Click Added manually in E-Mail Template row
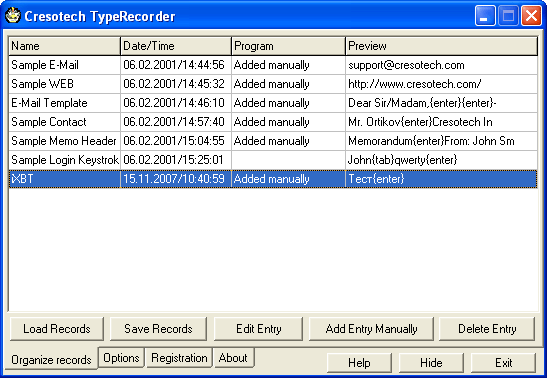The height and width of the screenshot is (378, 547). pyautogui.click(x=271, y=103)
